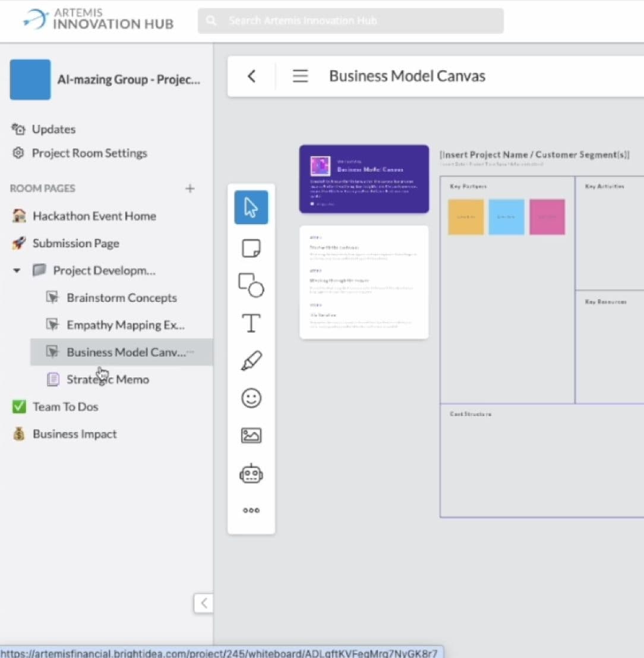Image resolution: width=644 pixels, height=658 pixels.
Task: Select the sticky note tool
Action: (x=251, y=248)
